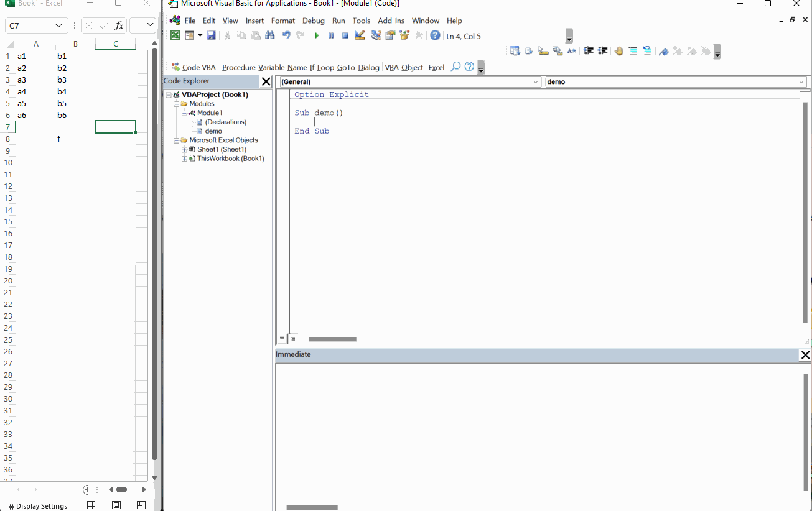Save the workbook with floppy disk icon
This screenshot has width=812, height=511.
(211, 35)
